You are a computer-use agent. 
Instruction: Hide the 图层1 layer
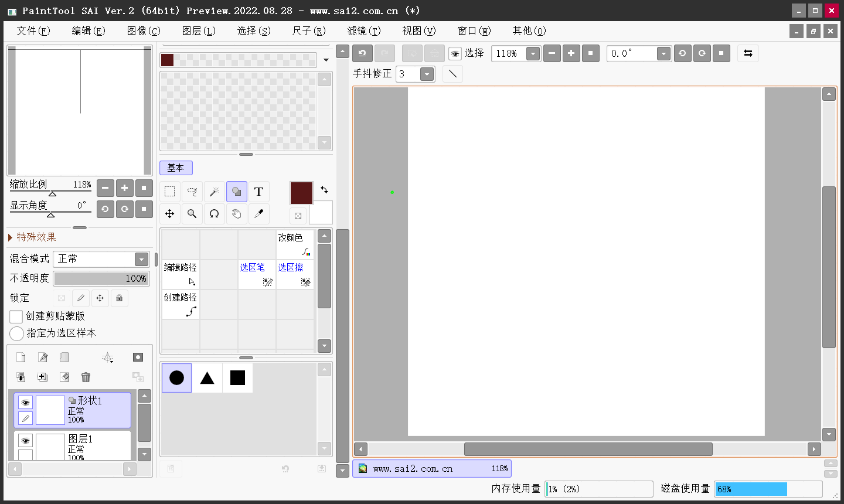click(x=25, y=441)
